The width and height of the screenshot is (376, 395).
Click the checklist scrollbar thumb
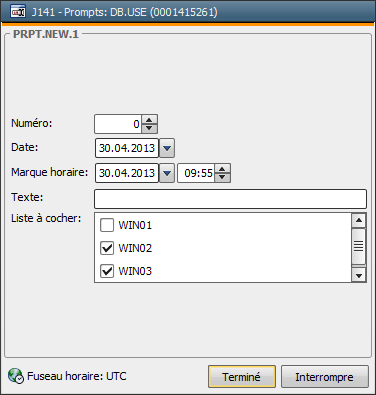coord(359,247)
